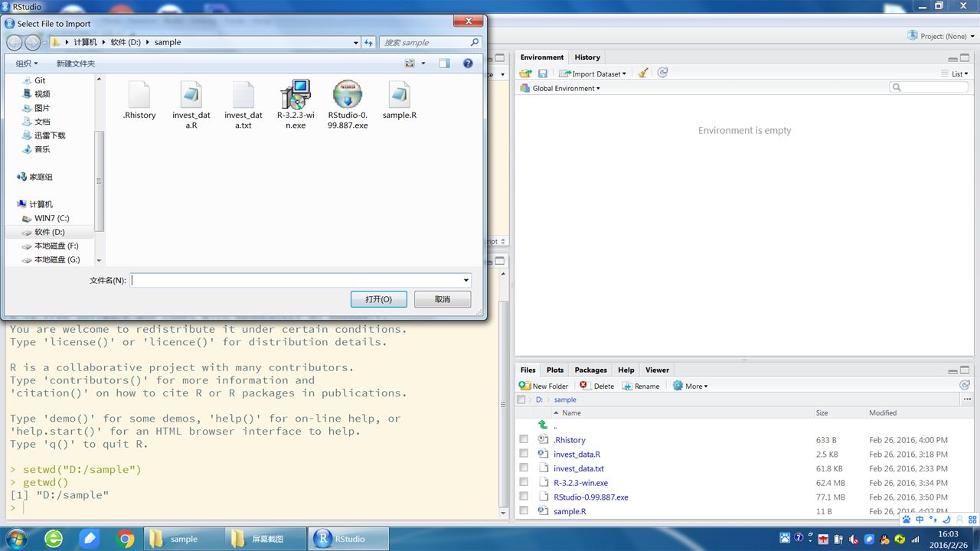Viewport: 980px width, 551px height.
Task: Click the 打开(O) button
Action: click(x=378, y=299)
